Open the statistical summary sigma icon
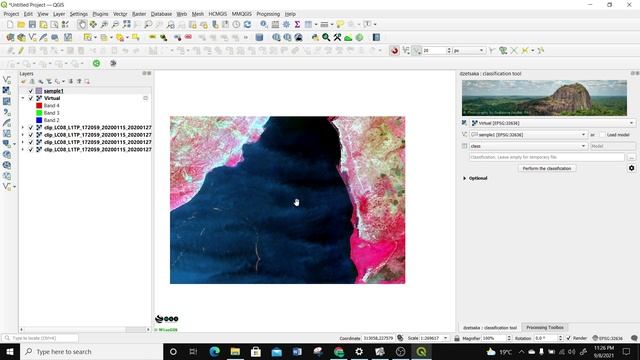Viewport: 640px width, 360px height. tap(297, 24)
